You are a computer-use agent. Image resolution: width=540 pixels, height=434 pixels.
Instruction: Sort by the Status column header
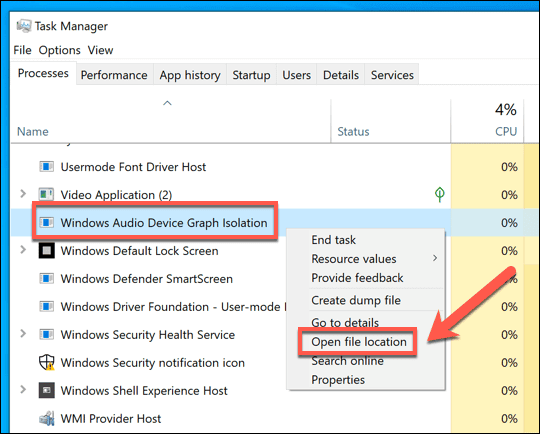[x=391, y=121]
